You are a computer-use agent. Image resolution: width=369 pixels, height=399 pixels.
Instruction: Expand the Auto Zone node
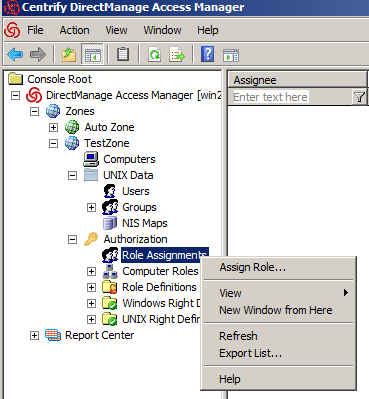[x=53, y=127]
